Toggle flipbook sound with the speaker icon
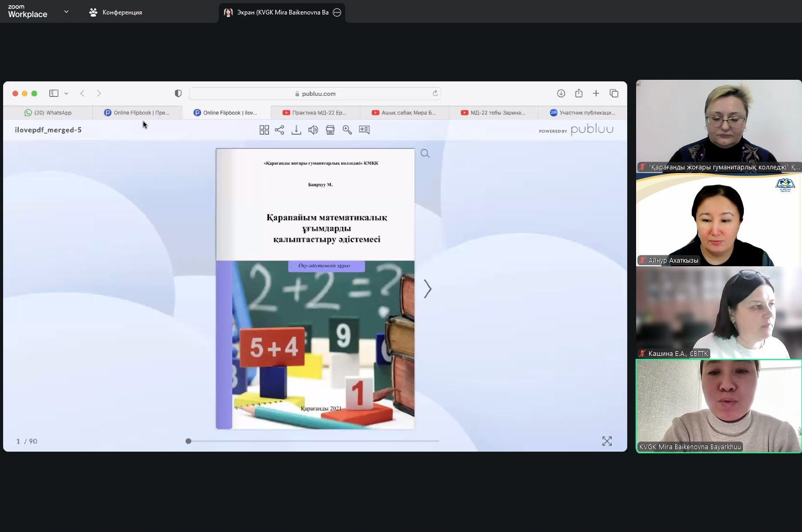 click(313, 130)
